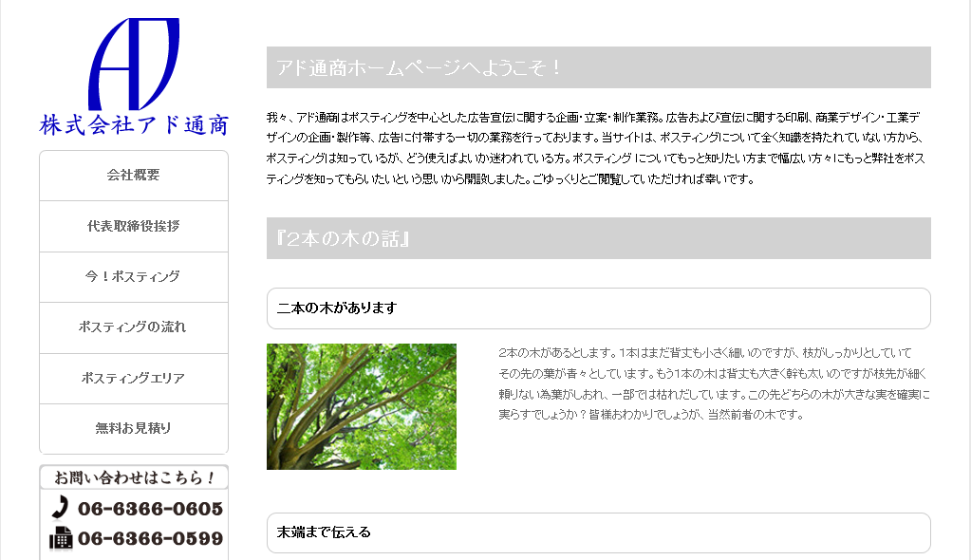This screenshot has height=560, width=971.
Task: Select the 今！ポスティング menu entry
Action: 132,276
